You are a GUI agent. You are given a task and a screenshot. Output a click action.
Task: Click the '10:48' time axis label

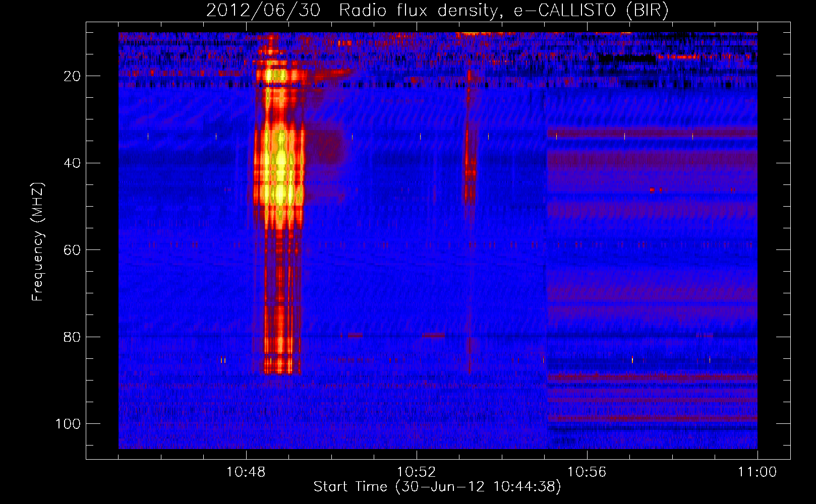246,472
